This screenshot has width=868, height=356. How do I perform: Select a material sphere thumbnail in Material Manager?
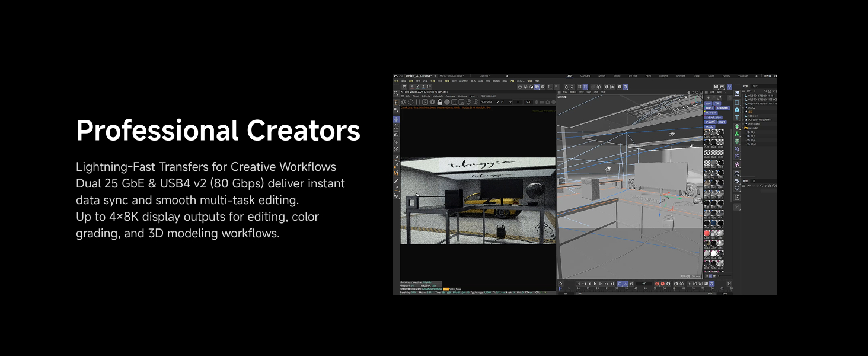click(x=707, y=132)
